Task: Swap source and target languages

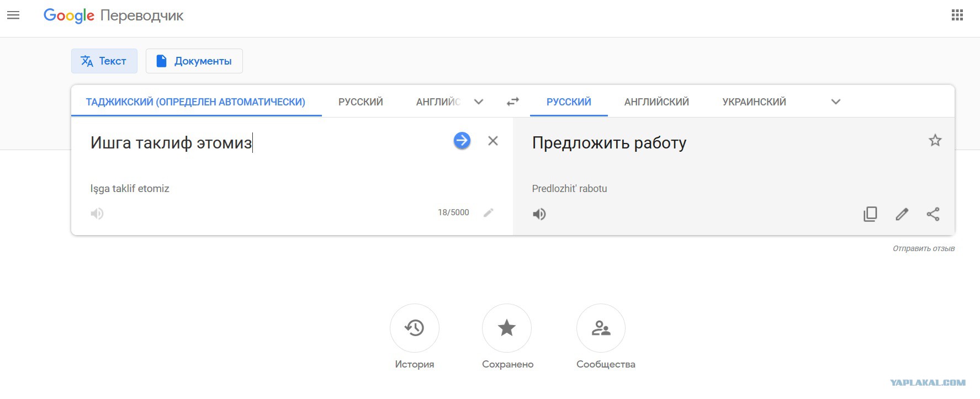Action: [x=513, y=102]
